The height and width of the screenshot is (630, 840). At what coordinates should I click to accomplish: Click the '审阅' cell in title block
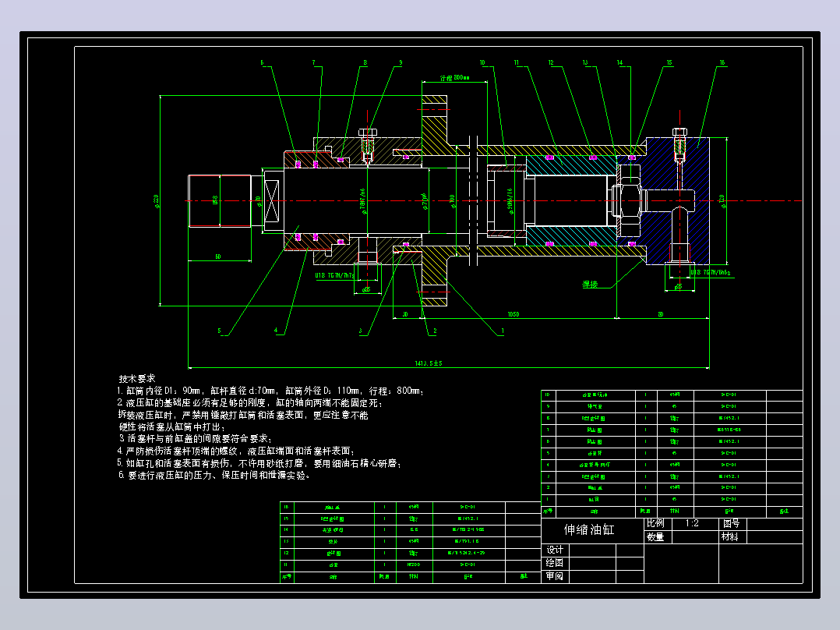pos(555,576)
